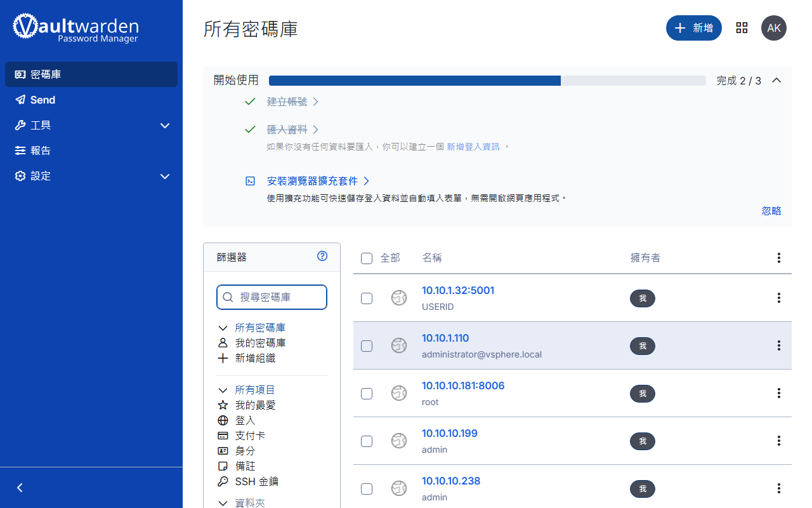Open options menu for 10.10.10.238

click(x=779, y=488)
